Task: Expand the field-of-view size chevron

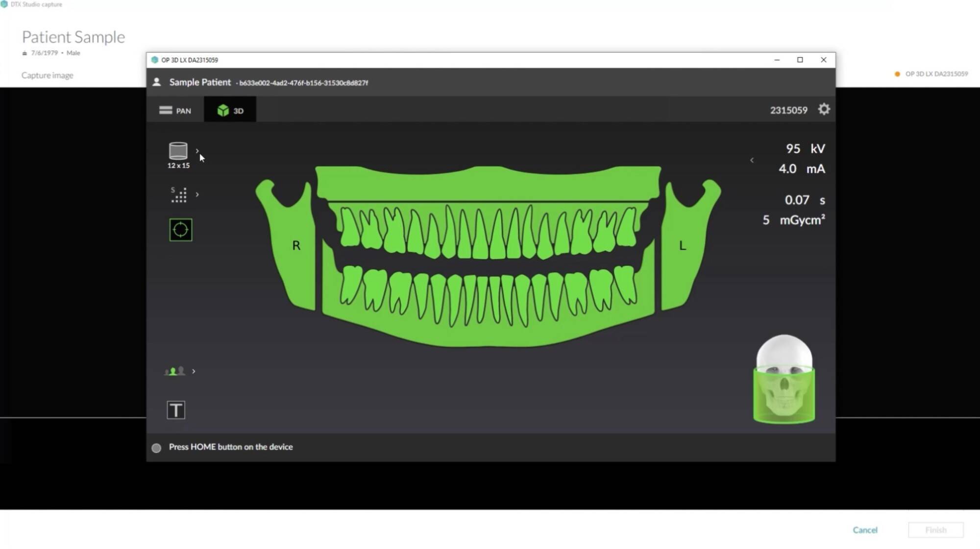Action: tap(197, 151)
